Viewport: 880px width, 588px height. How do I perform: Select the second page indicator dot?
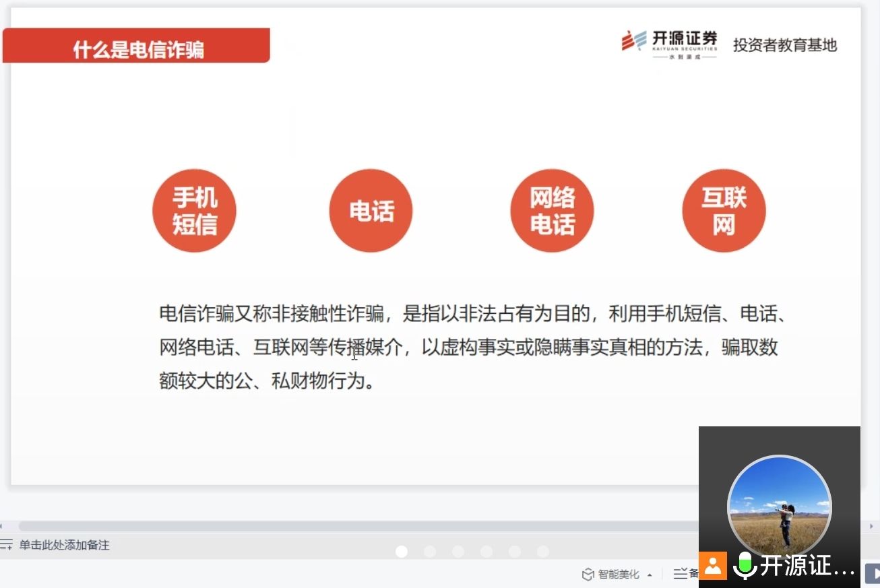pyautogui.click(x=430, y=552)
